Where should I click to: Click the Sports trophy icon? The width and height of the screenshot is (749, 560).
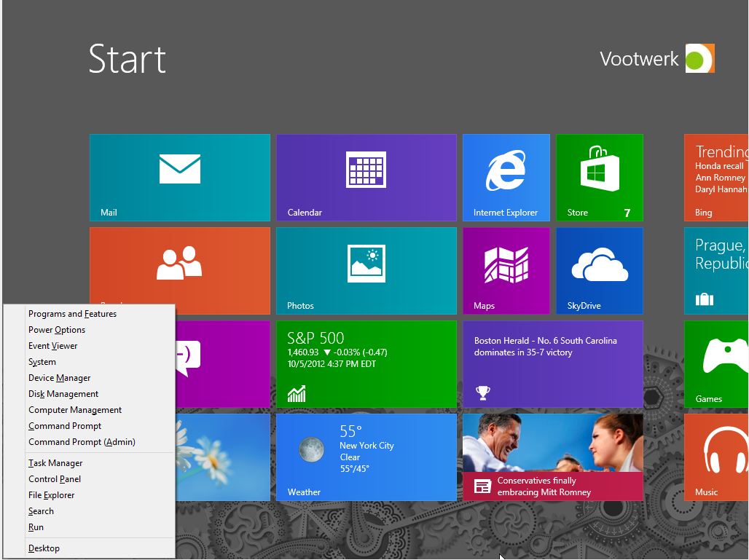point(483,393)
